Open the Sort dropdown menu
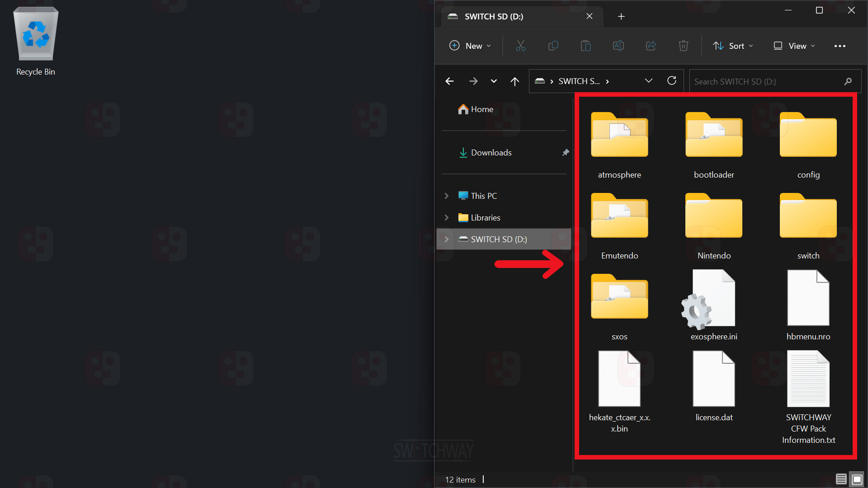Image resolution: width=868 pixels, height=488 pixels. (733, 46)
